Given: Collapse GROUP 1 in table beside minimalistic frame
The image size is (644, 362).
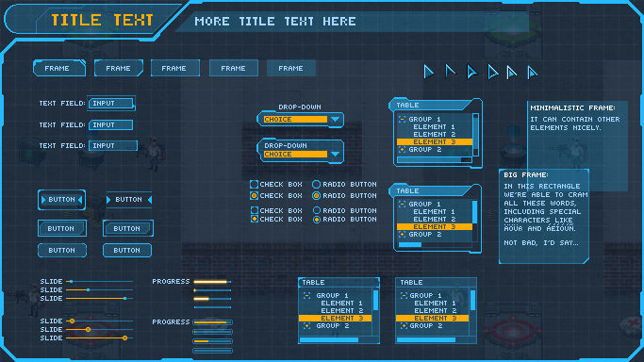Looking at the screenshot, I should (x=402, y=120).
